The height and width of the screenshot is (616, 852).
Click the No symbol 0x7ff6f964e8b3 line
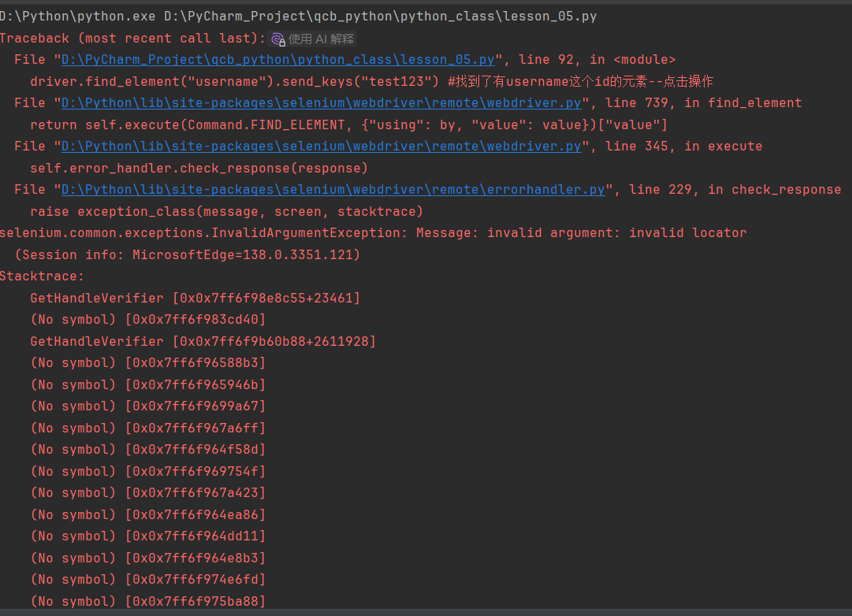point(148,558)
